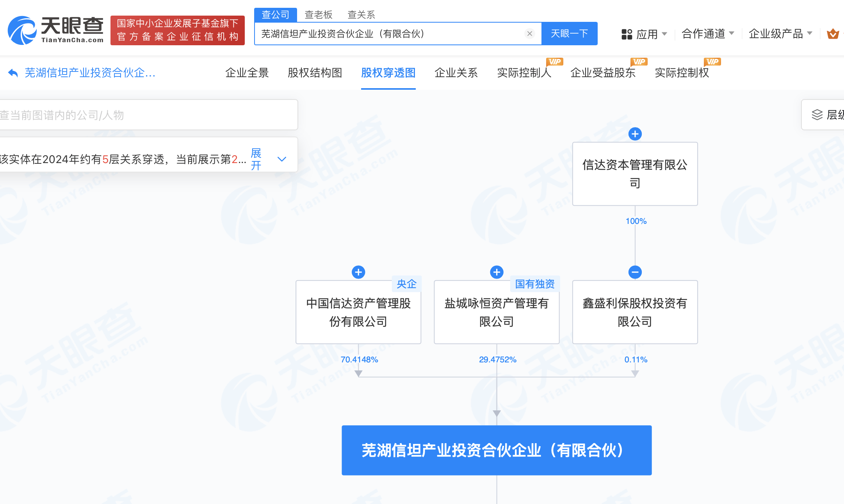Switch to the 查关系 search tab
Screen dimensions: 844x504
(361, 15)
